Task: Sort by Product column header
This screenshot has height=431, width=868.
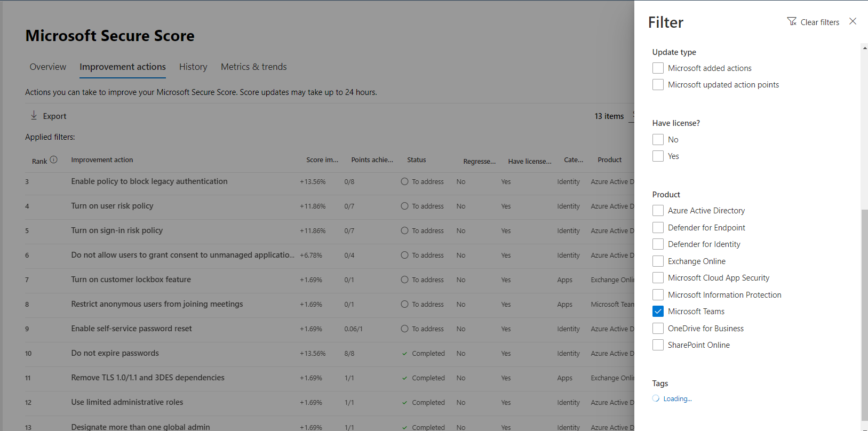Action: (x=610, y=160)
